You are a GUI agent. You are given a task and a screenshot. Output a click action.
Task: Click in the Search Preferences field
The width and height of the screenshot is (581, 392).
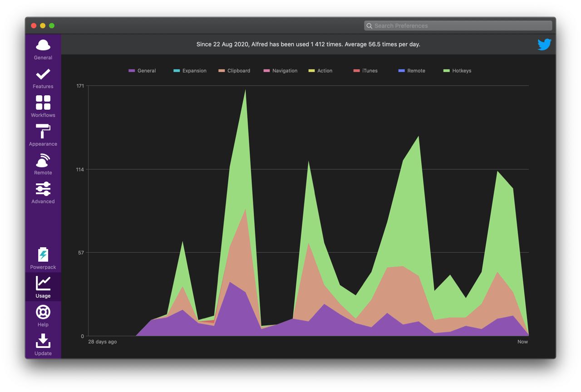[458, 26]
